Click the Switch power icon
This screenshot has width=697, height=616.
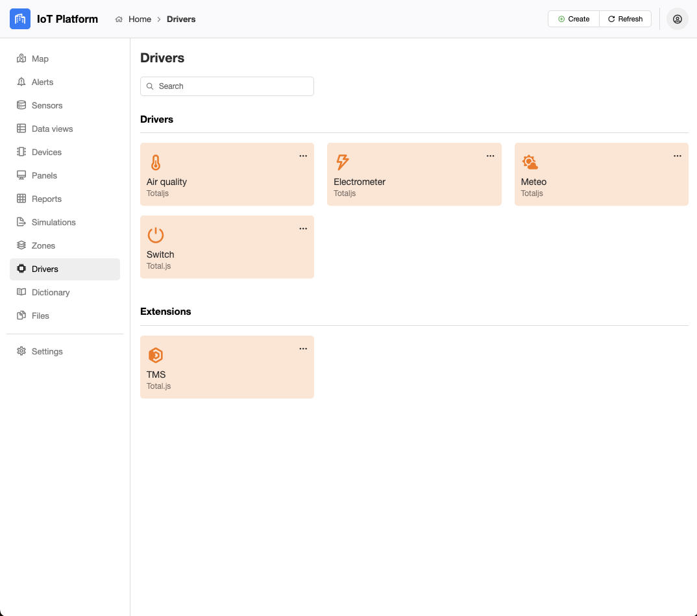click(x=155, y=235)
